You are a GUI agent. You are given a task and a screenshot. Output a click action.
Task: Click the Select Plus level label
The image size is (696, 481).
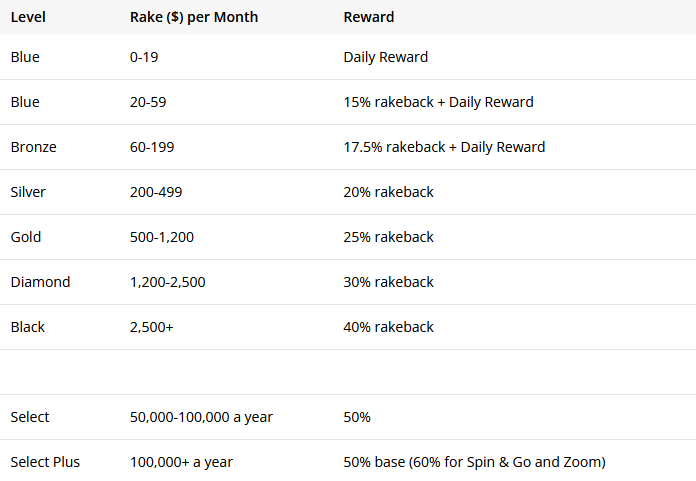(45, 462)
